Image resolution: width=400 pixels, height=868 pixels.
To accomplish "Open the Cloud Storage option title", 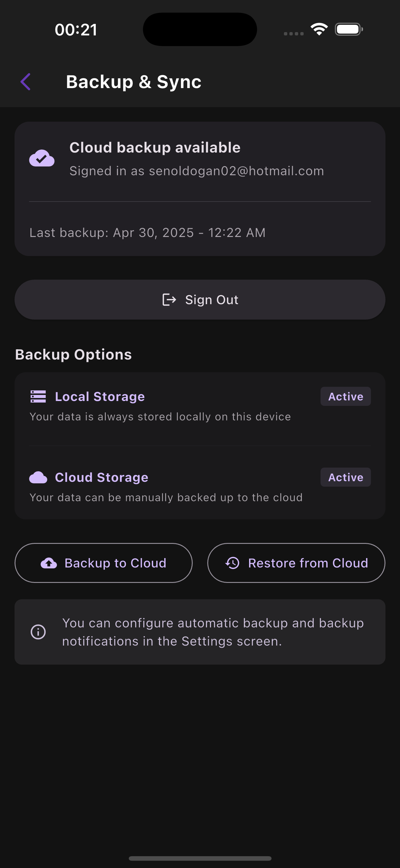I will (x=102, y=478).
